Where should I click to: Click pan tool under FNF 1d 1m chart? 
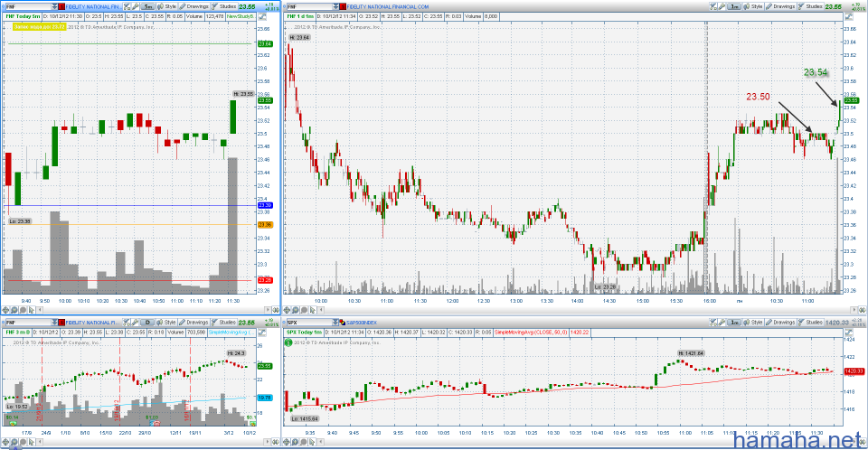click(x=287, y=310)
